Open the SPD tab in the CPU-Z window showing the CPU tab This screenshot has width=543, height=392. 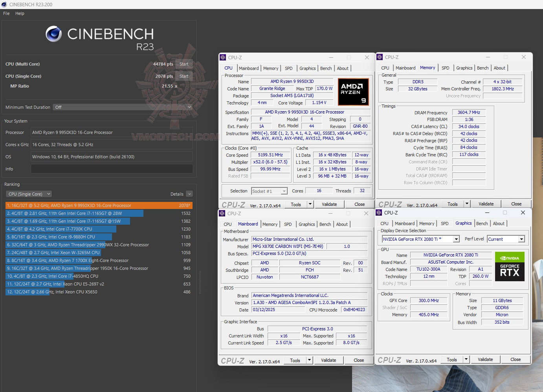(x=289, y=68)
